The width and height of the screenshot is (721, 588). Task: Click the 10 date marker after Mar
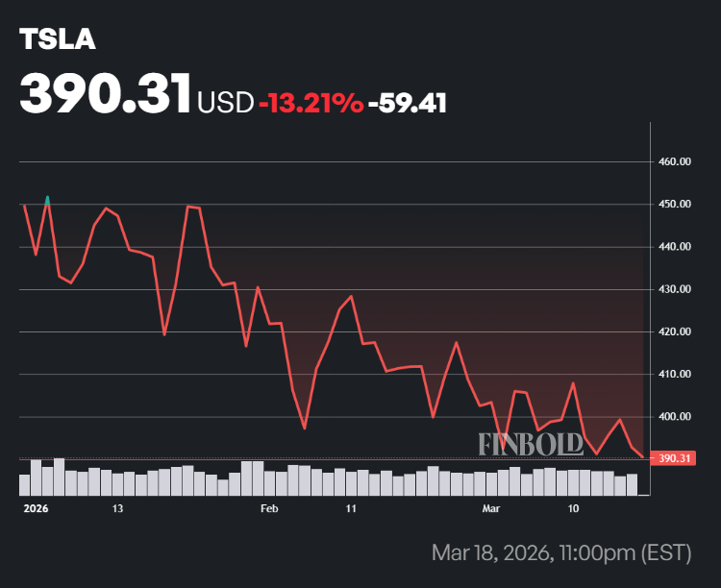click(573, 507)
